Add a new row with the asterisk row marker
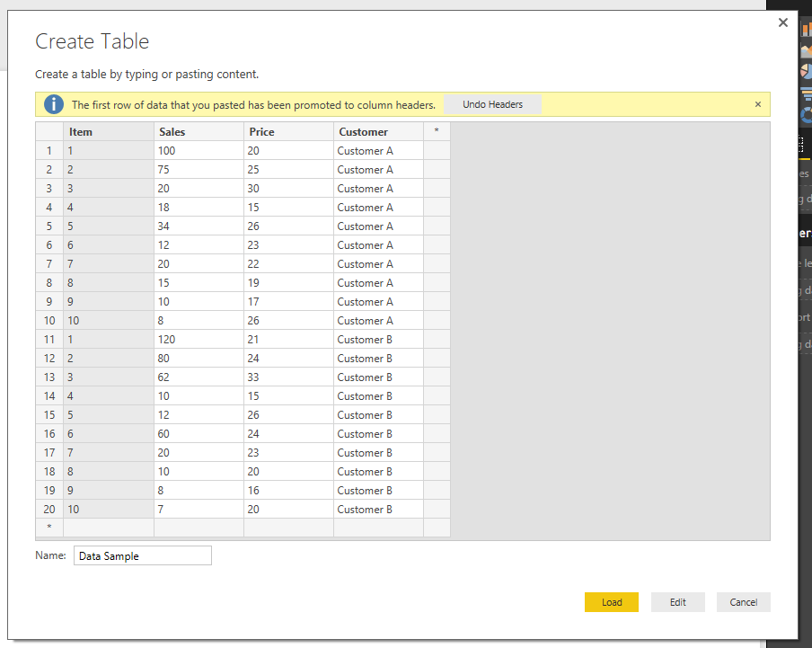 (49, 528)
